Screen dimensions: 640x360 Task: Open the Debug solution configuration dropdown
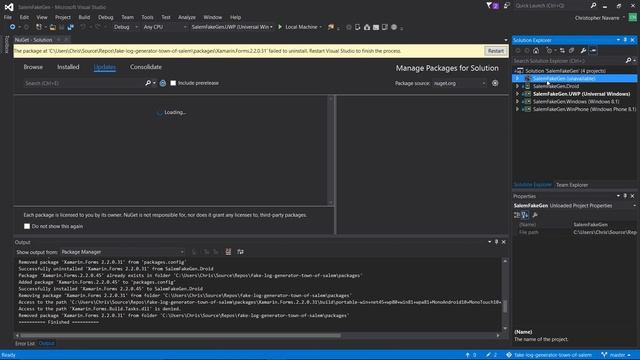[x=125, y=27]
